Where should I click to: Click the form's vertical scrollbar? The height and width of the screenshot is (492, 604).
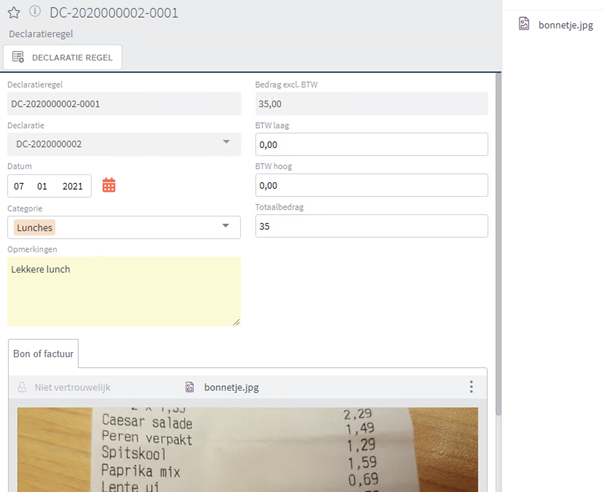[x=497, y=250]
